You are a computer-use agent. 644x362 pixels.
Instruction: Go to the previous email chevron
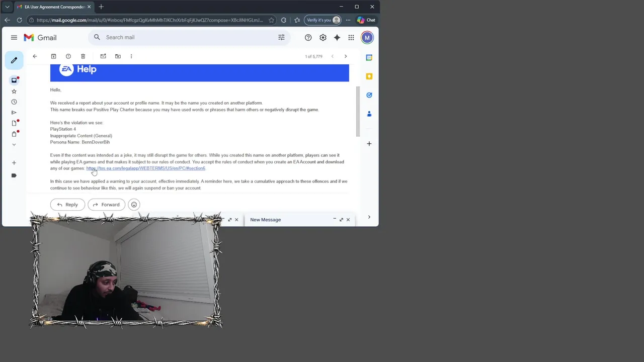pyautogui.click(x=332, y=56)
